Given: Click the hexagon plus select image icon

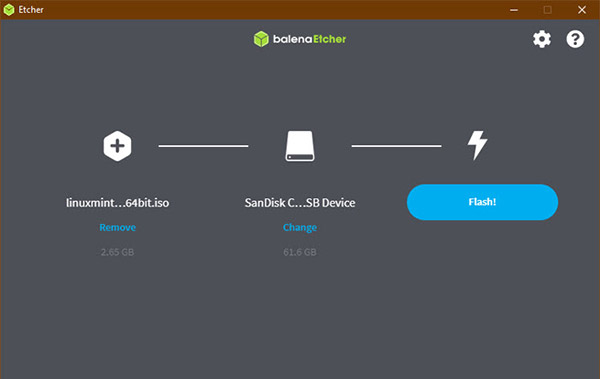Looking at the screenshot, I should (117, 146).
